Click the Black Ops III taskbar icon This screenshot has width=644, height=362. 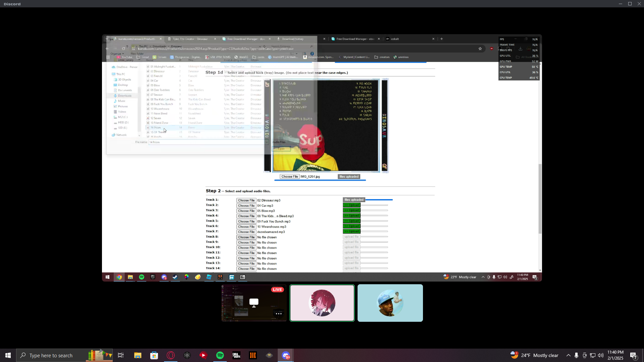pos(253,355)
